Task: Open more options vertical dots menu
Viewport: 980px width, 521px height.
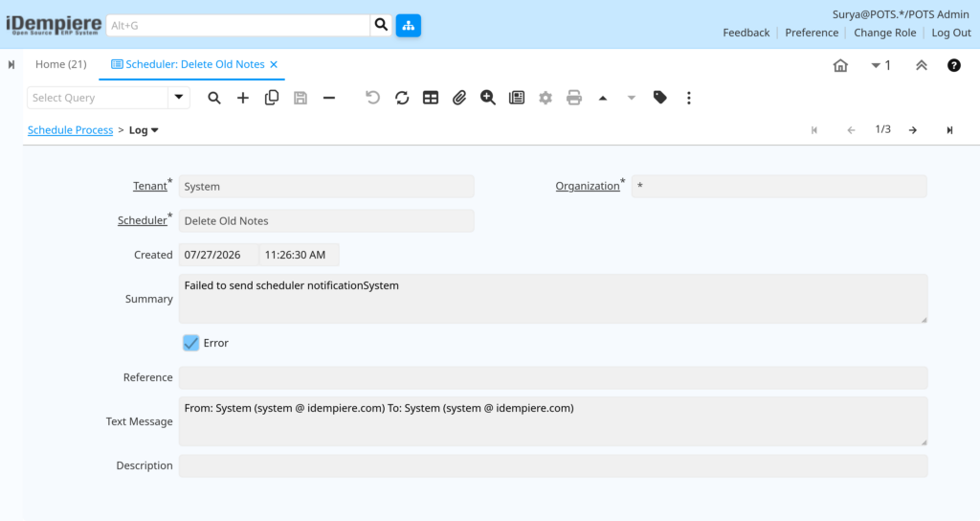Action: click(x=689, y=98)
